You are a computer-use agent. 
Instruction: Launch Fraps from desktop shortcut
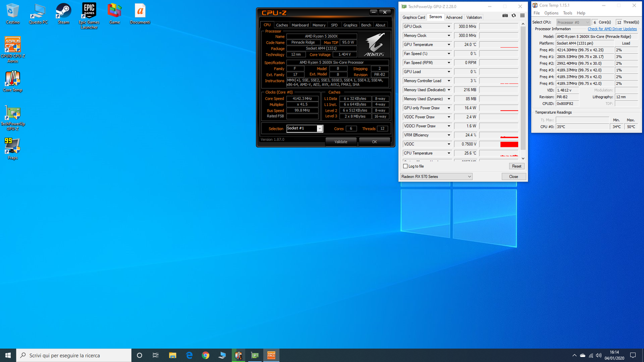[x=13, y=148]
